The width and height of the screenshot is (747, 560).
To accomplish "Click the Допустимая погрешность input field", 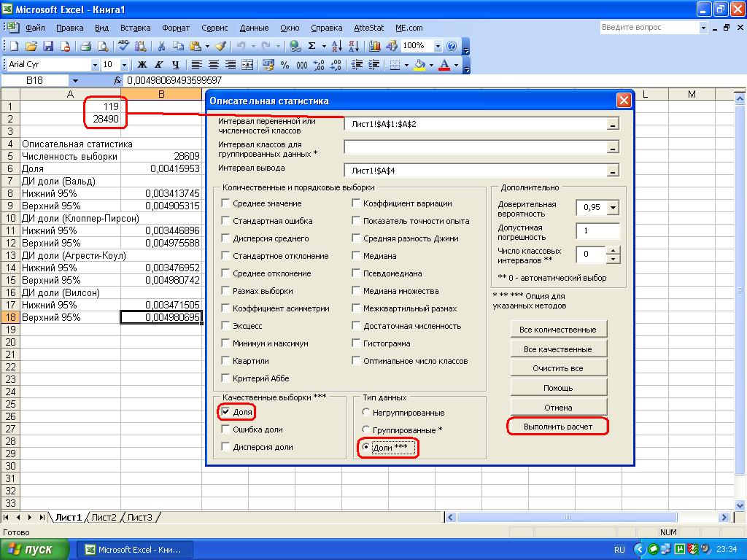I will (x=597, y=231).
